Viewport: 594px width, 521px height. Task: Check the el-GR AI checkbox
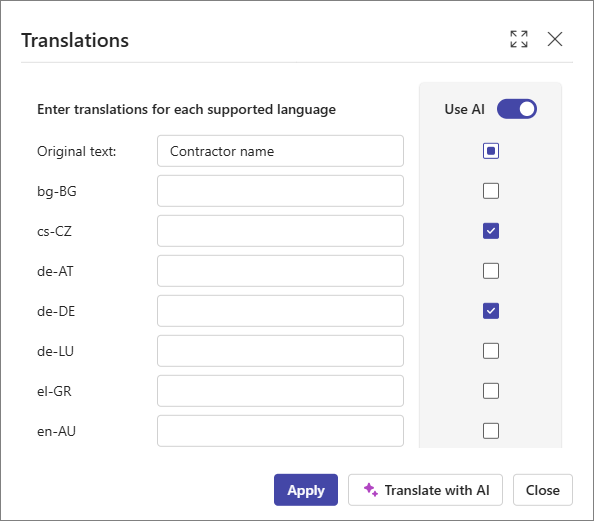[491, 391]
